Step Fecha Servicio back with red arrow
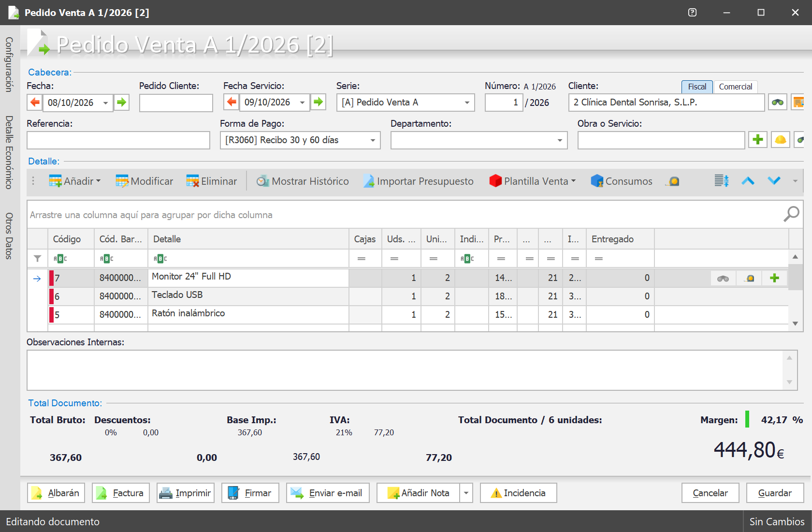Screen dimensions: 812x532 [x=232, y=102]
